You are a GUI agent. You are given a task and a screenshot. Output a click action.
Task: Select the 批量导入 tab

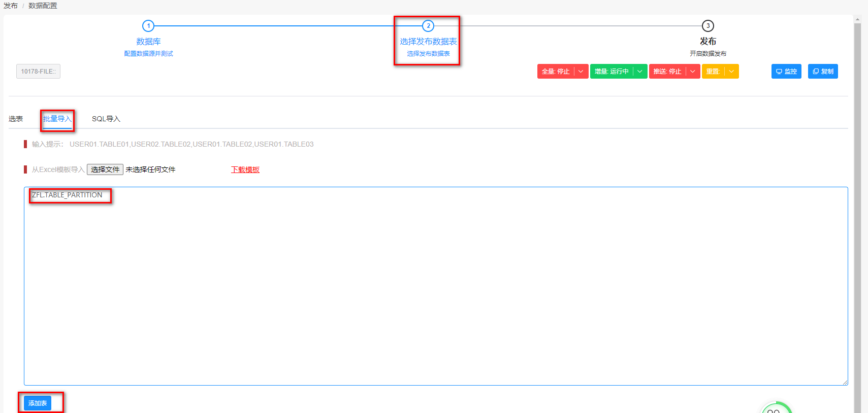(57, 119)
